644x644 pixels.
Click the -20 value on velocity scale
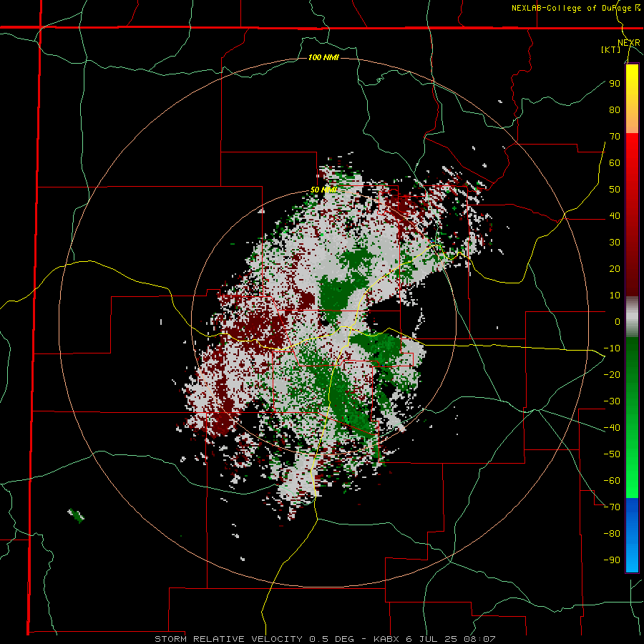612,374
